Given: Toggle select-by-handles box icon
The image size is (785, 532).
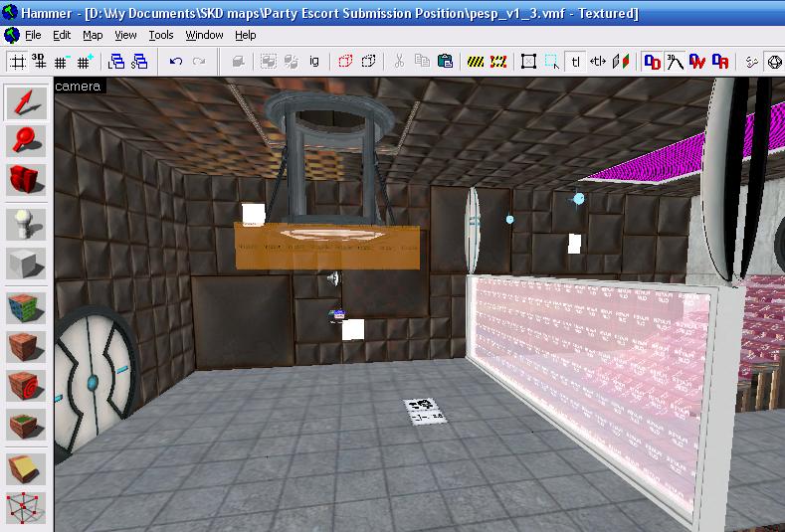Looking at the screenshot, I should click(x=528, y=62).
